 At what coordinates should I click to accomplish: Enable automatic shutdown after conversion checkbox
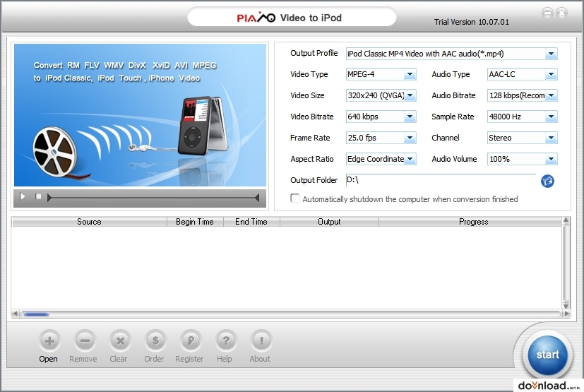[x=294, y=198]
